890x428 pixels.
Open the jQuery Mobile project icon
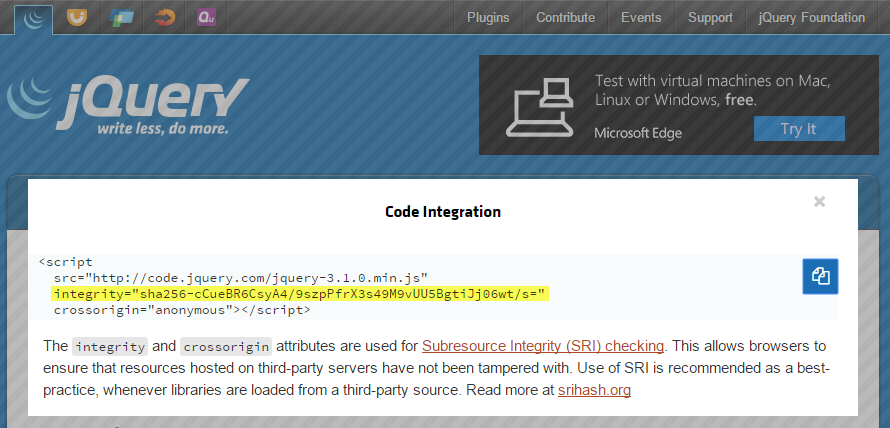pyautogui.click(x=121, y=18)
